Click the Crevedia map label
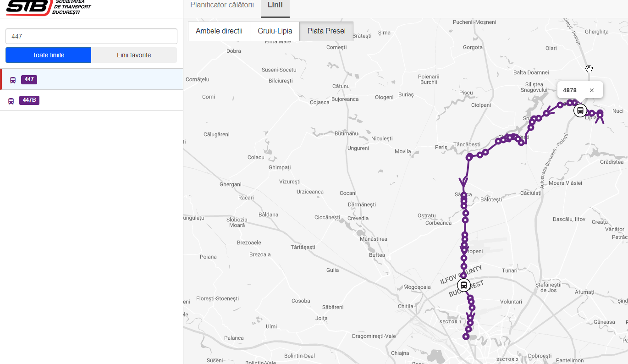Image resolution: width=628 pixels, height=364 pixels. [358, 218]
